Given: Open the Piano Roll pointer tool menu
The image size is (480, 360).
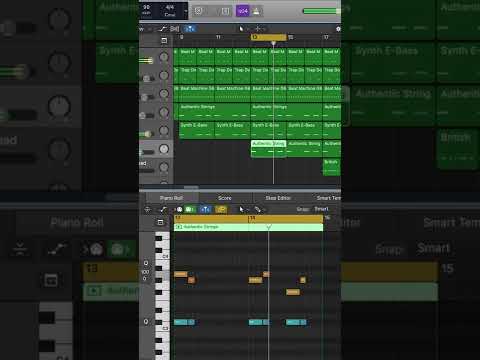Looking at the screenshot, I should pyautogui.click(x=242, y=209).
